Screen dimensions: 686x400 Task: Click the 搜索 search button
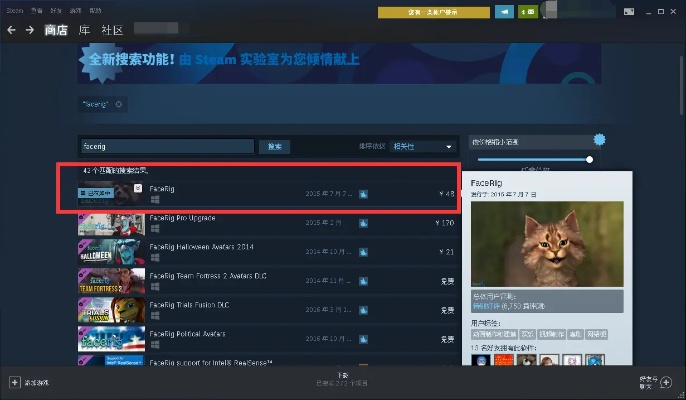pyautogui.click(x=274, y=147)
